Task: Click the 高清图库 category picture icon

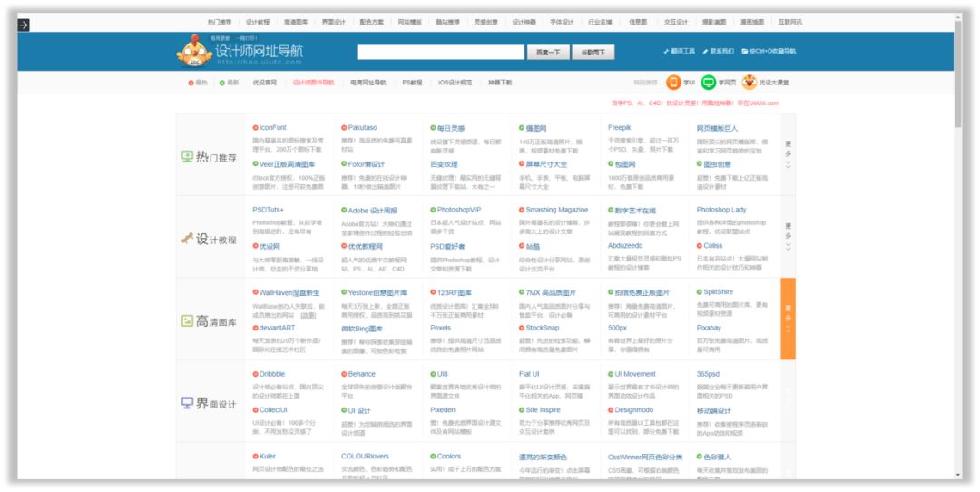Action: (187, 320)
